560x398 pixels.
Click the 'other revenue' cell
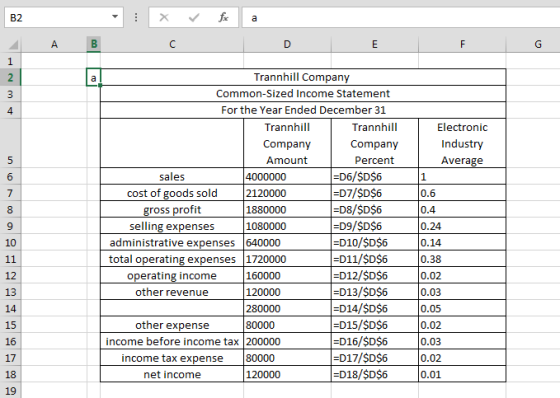click(172, 292)
